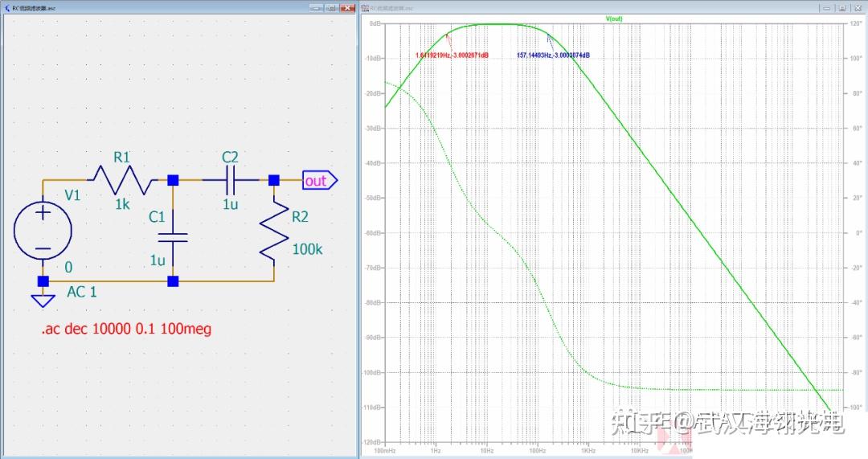Minimize the waveform plot window
This screenshot has height=459, width=868.
(827, 8)
